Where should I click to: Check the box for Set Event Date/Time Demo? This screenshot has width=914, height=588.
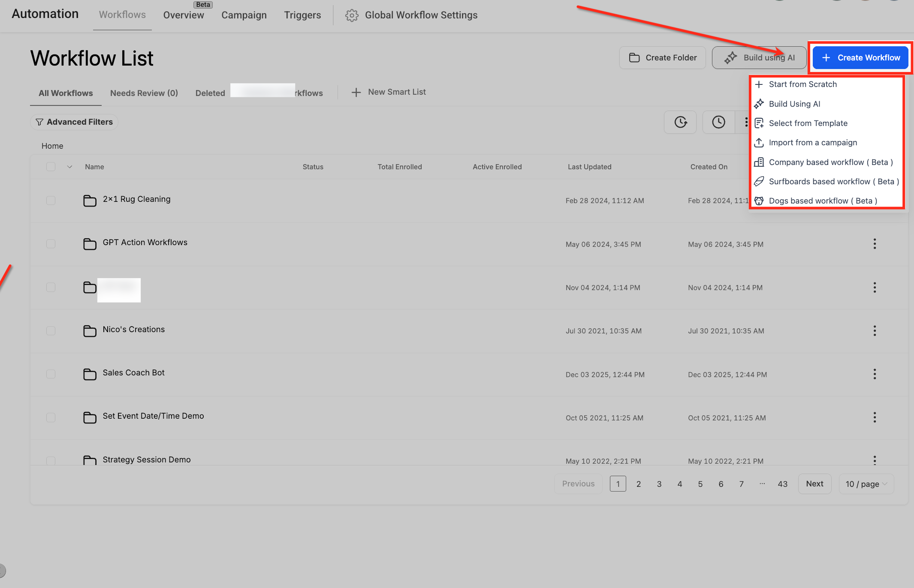tap(51, 417)
